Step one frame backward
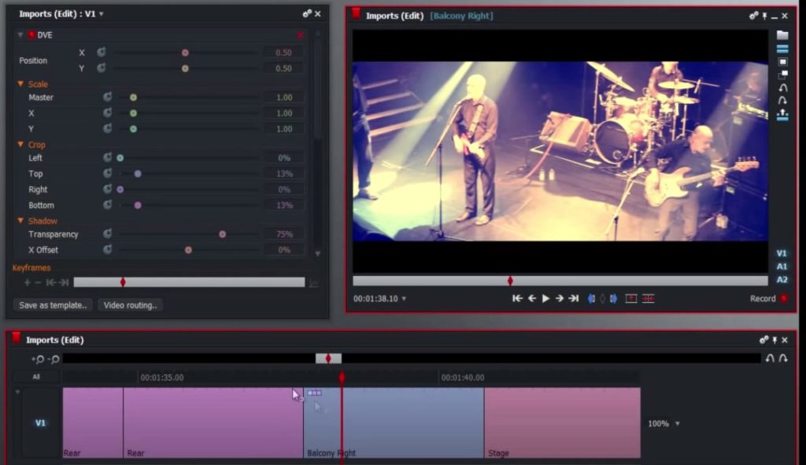 click(x=532, y=299)
